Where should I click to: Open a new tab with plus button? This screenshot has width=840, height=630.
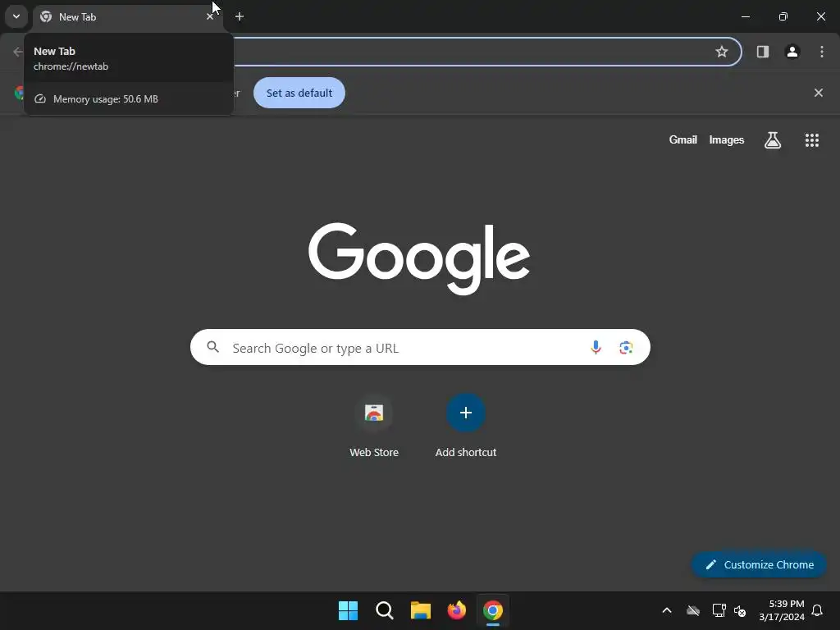[x=240, y=16]
